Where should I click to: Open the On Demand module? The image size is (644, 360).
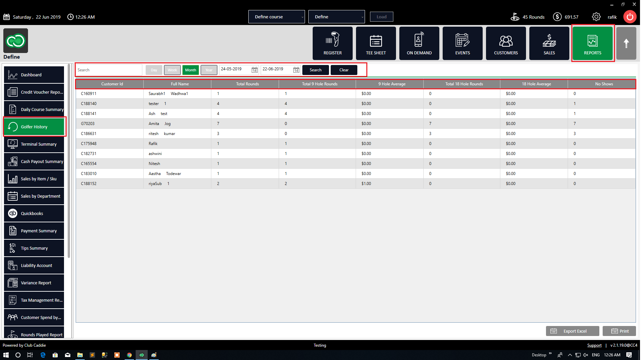click(x=419, y=43)
